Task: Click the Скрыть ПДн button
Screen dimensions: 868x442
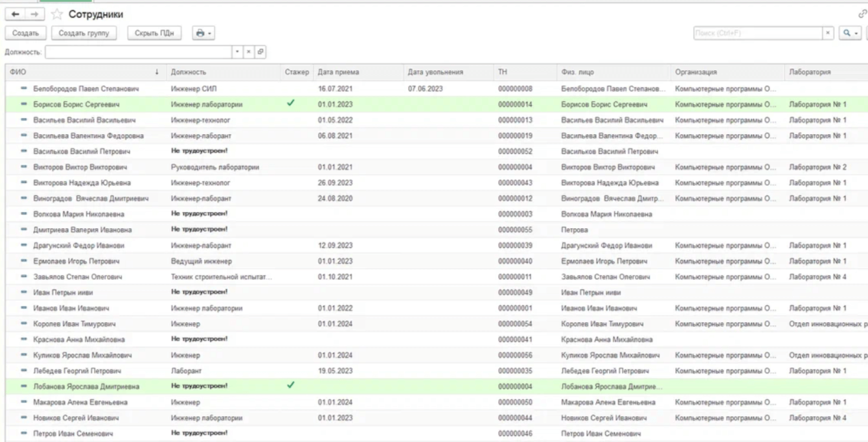Action: [x=154, y=33]
